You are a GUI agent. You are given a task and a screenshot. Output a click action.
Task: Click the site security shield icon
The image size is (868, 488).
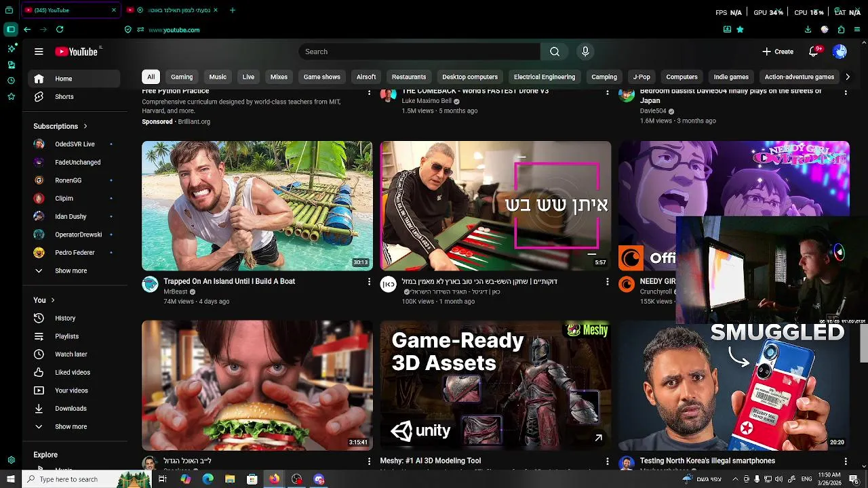pos(127,30)
